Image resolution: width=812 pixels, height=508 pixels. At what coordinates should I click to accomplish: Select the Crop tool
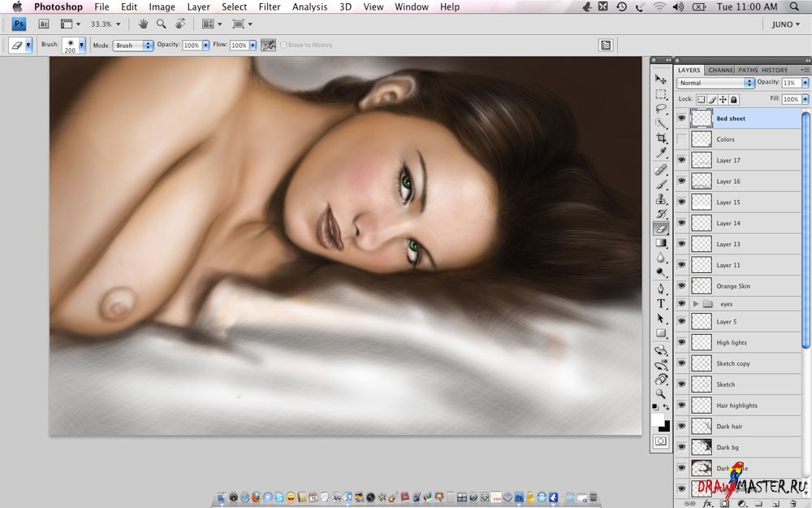[661, 137]
